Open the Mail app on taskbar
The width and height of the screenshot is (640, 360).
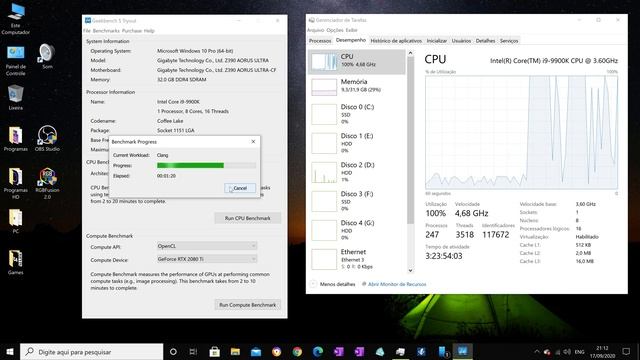(256, 351)
